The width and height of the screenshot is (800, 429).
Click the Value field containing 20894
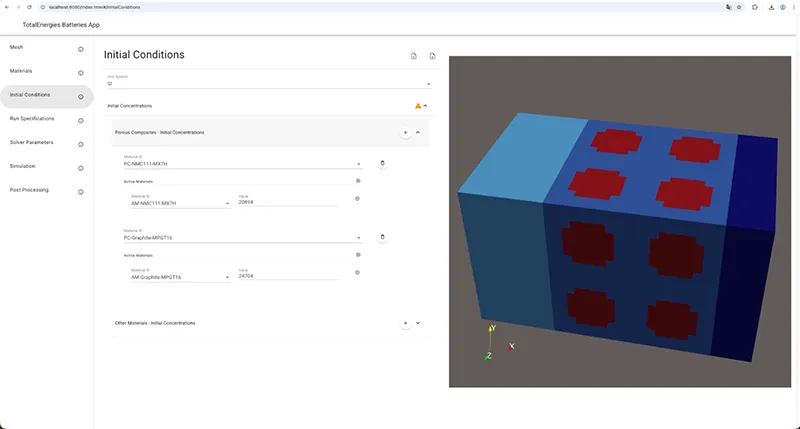point(287,201)
